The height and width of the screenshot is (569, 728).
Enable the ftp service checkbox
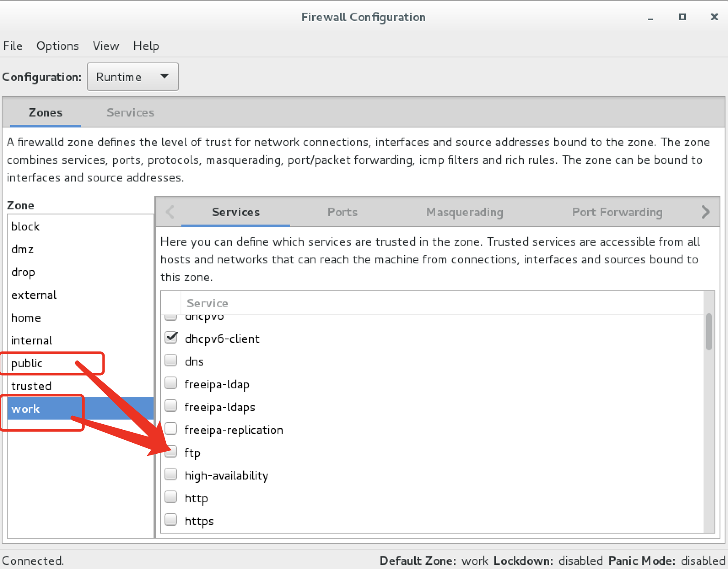pos(171,452)
